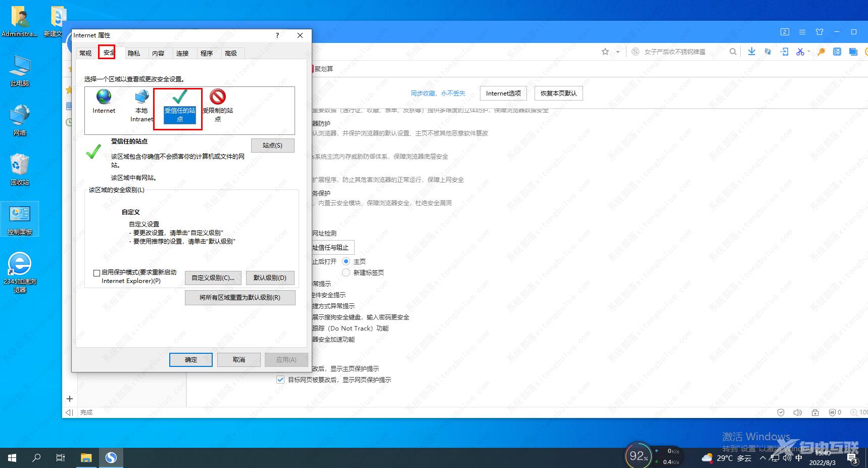This screenshot has height=468, width=868.
Task: Click the search magnifier icon in browser
Action: click(733, 52)
